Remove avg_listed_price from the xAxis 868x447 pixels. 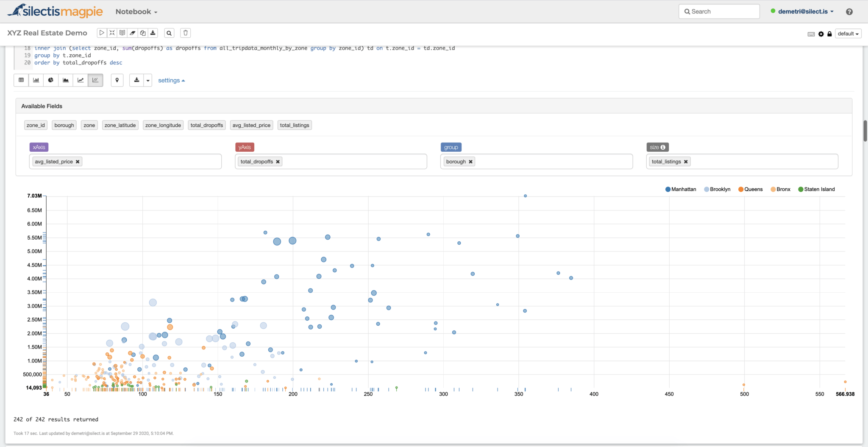pyautogui.click(x=78, y=162)
